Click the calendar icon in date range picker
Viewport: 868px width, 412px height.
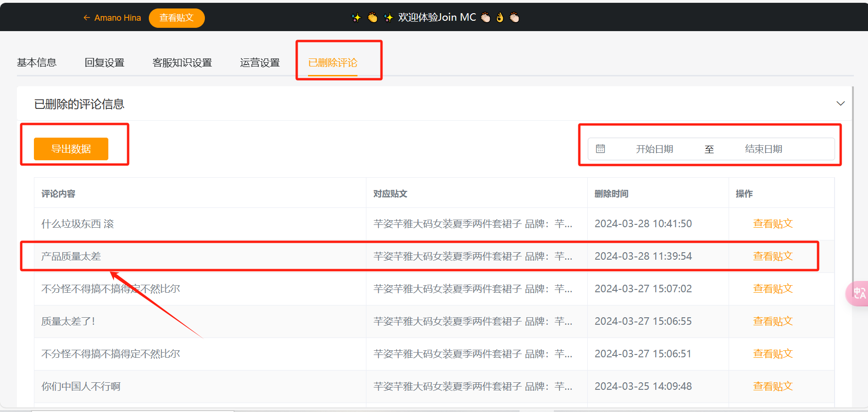[x=600, y=149]
